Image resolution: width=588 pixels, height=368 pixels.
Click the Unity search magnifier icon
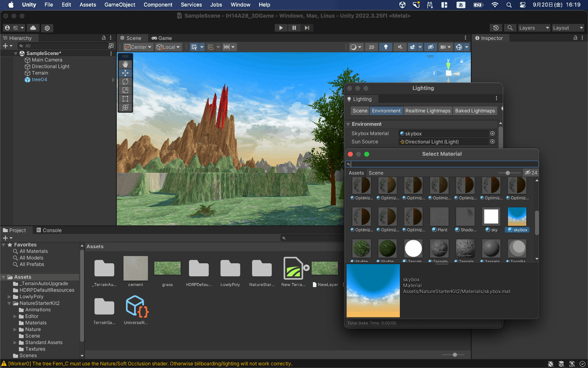pos(510,28)
